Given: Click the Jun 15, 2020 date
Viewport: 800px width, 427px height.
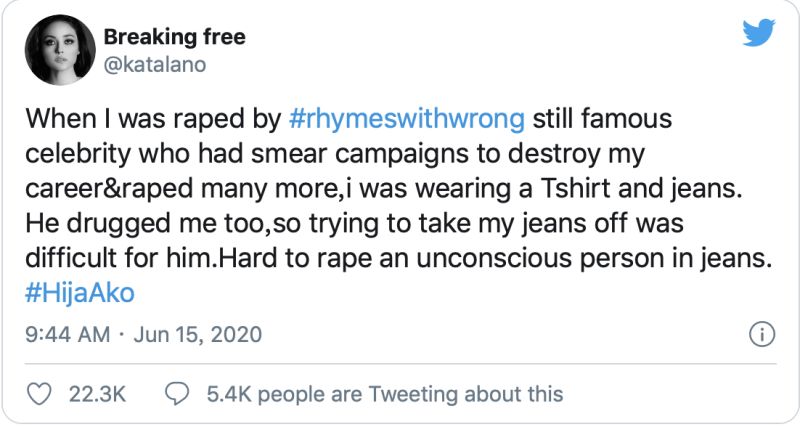Looking at the screenshot, I should point(198,335).
